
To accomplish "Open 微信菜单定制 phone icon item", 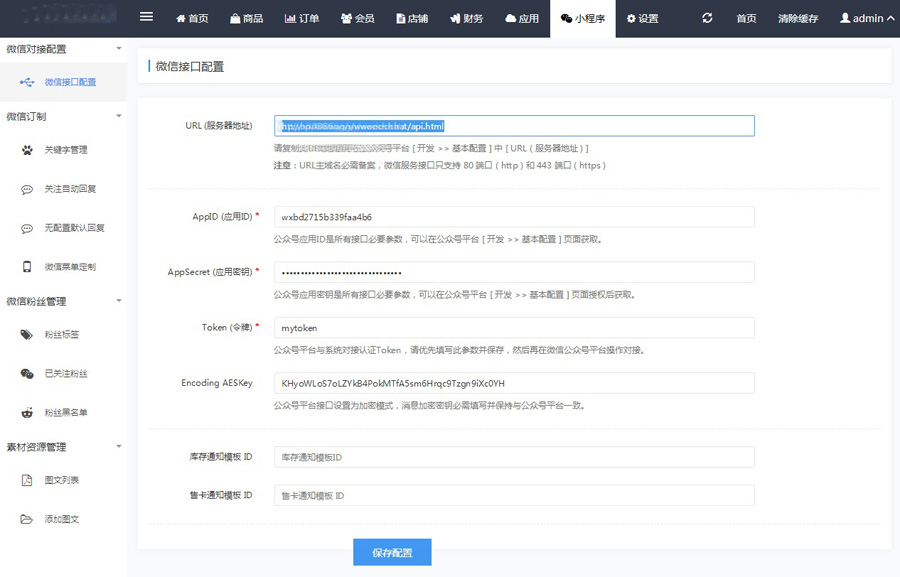I will (27, 267).
